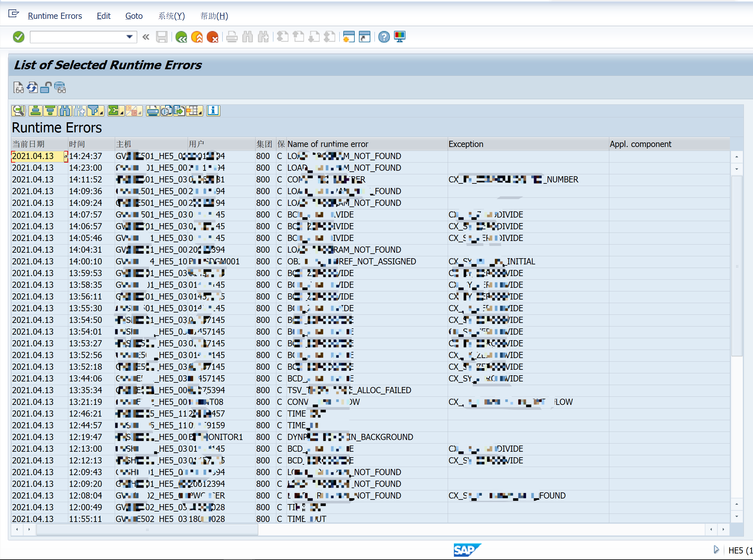Click the Refresh runtime errors icon
Image resolution: width=753 pixels, height=560 pixels.
(32, 87)
